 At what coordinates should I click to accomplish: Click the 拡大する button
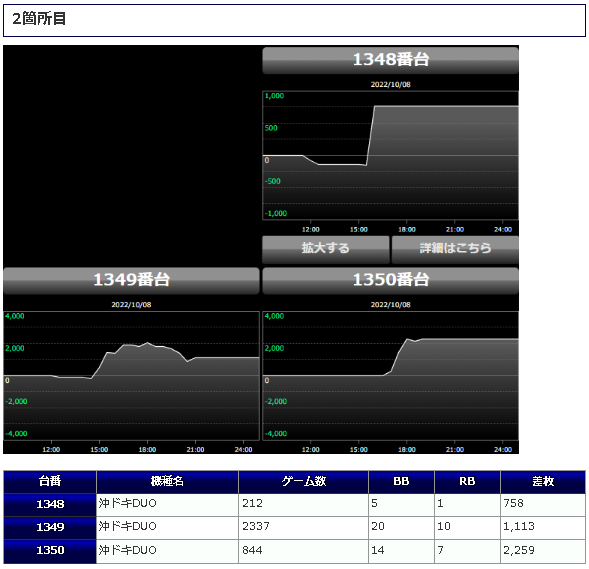tap(326, 249)
